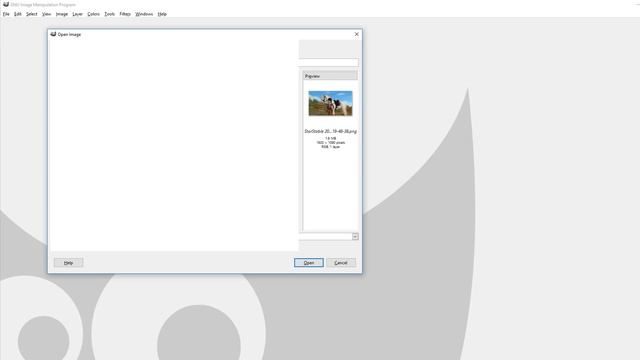Click the horse preview thumbnail

(330, 103)
